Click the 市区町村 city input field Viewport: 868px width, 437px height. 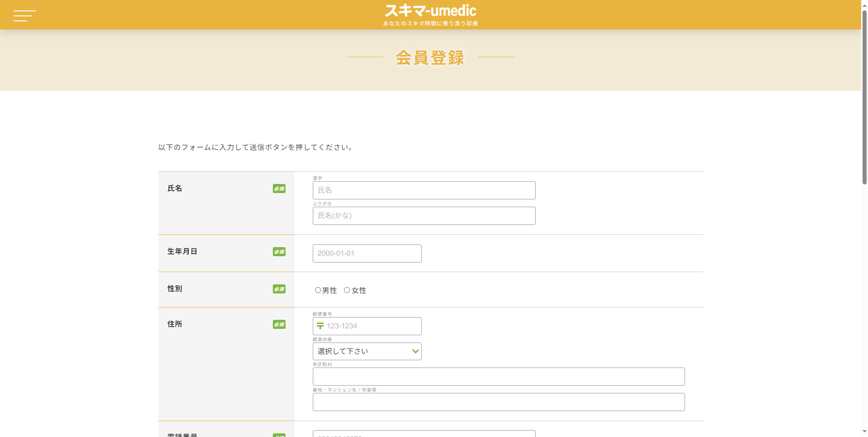tap(498, 377)
